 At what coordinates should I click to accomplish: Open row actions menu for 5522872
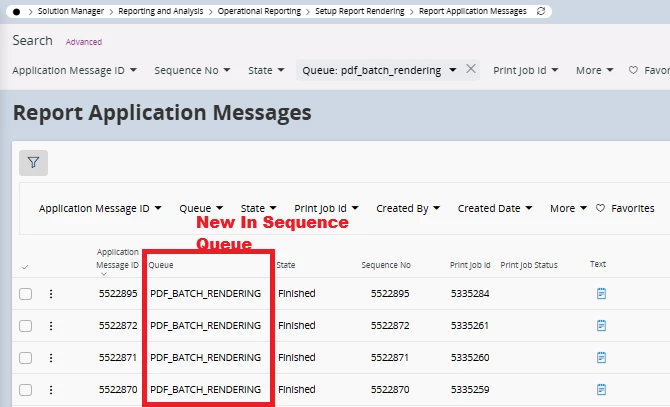coord(51,326)
